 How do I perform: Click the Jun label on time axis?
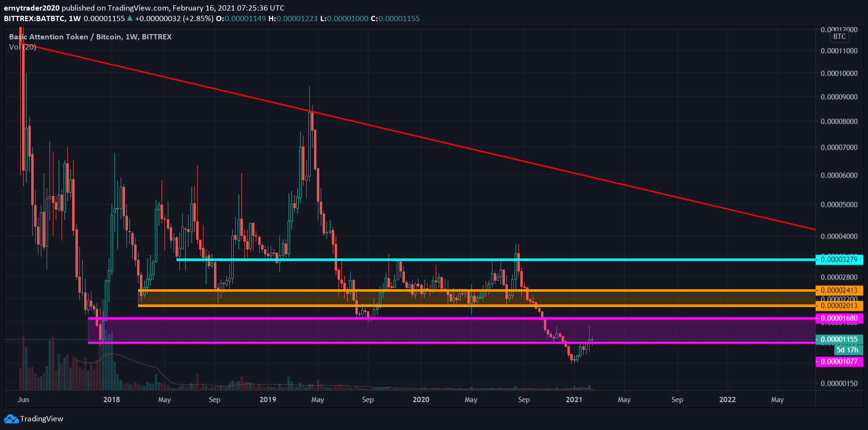click(x=24, y=399)
